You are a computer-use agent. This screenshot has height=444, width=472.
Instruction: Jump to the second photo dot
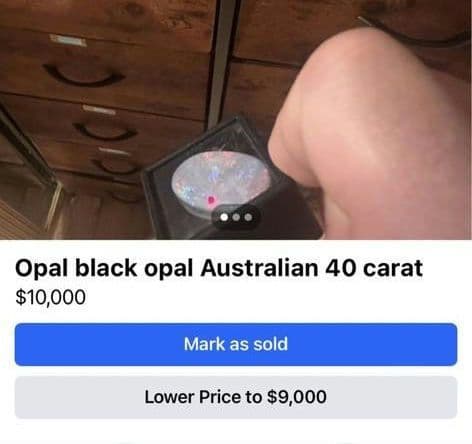click(x=236, y=217)
